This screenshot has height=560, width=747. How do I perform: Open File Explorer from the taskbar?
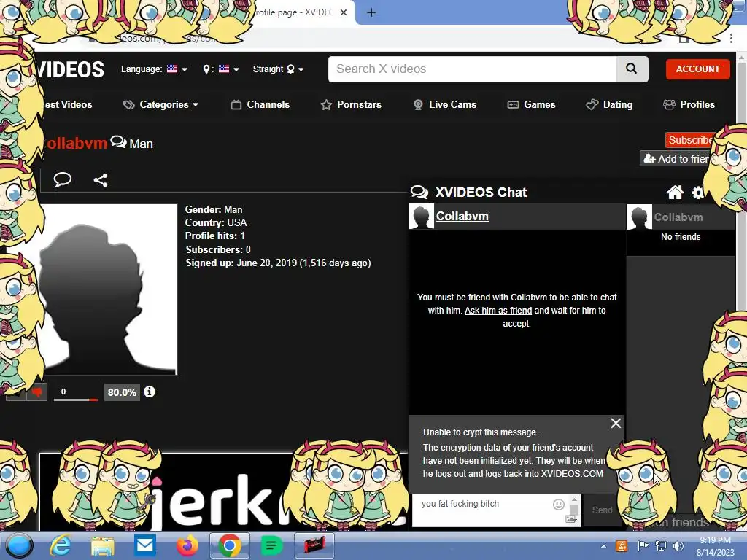[x=103, y=545]
